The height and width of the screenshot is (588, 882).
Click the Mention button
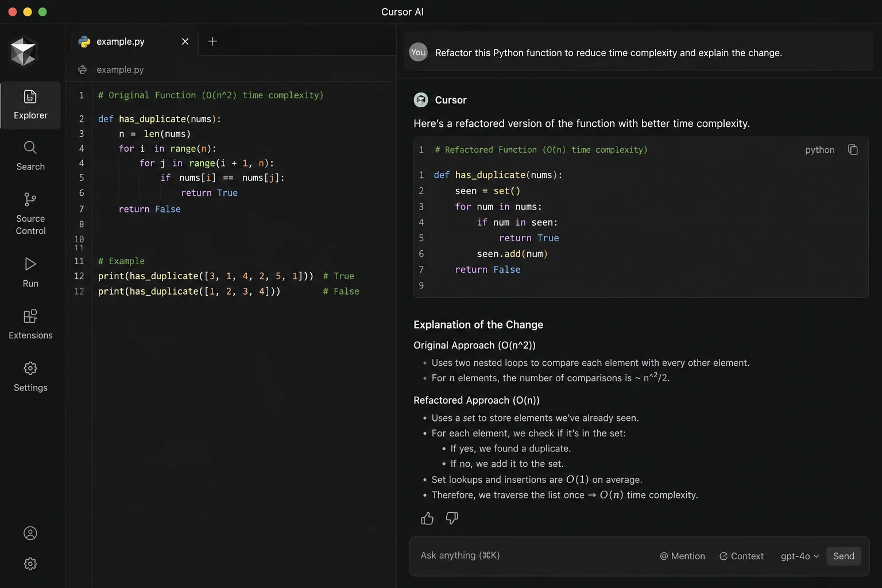pyautogui.click(x=682, y=556)
